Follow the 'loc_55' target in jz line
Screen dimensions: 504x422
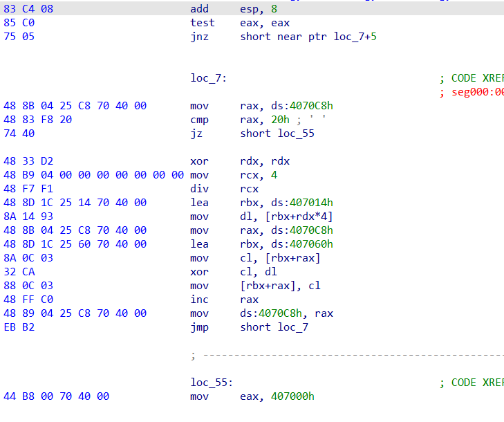coord(296,134)
